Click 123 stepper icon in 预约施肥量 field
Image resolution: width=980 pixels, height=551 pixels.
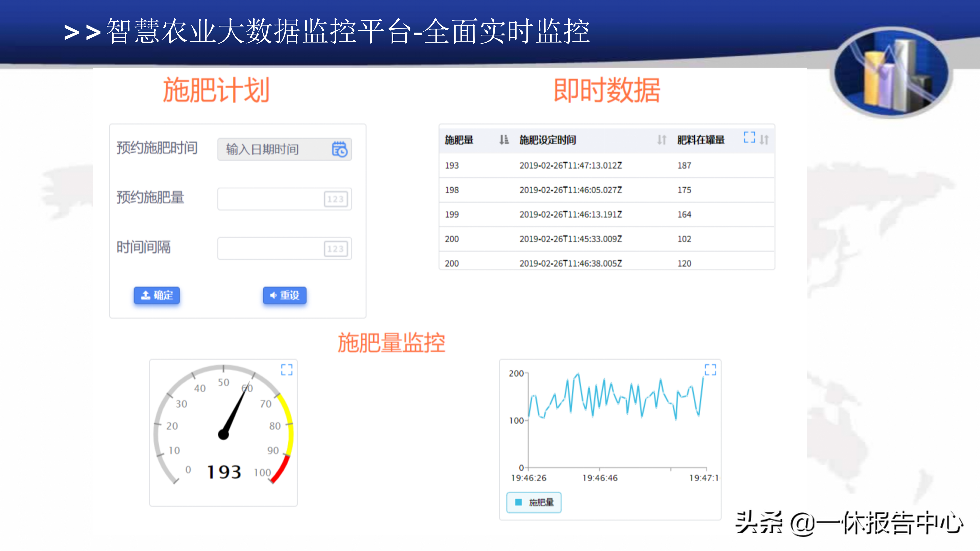click(x=336, y=199)
